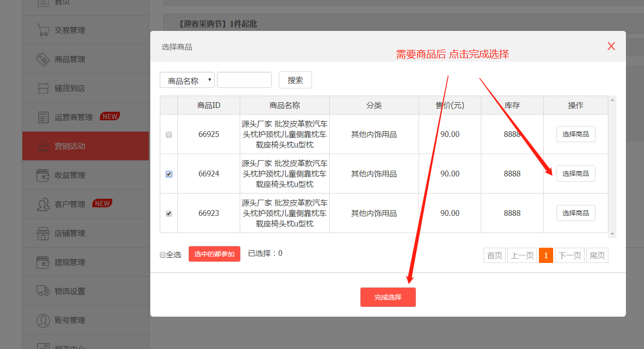Open the 商品名称 search type dropdown
The image size is (644, 349).
pos(187,80)
